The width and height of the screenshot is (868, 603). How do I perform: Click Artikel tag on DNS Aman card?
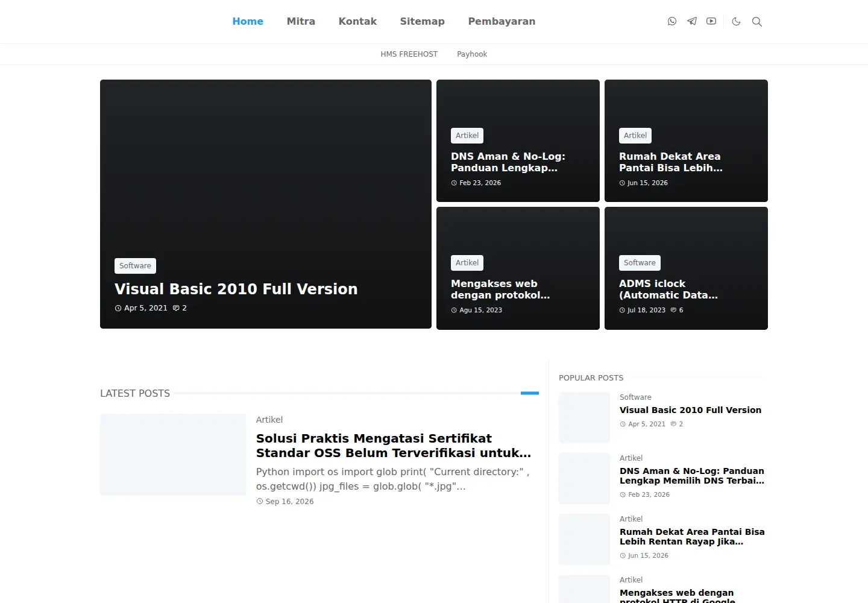coord(467,136)
